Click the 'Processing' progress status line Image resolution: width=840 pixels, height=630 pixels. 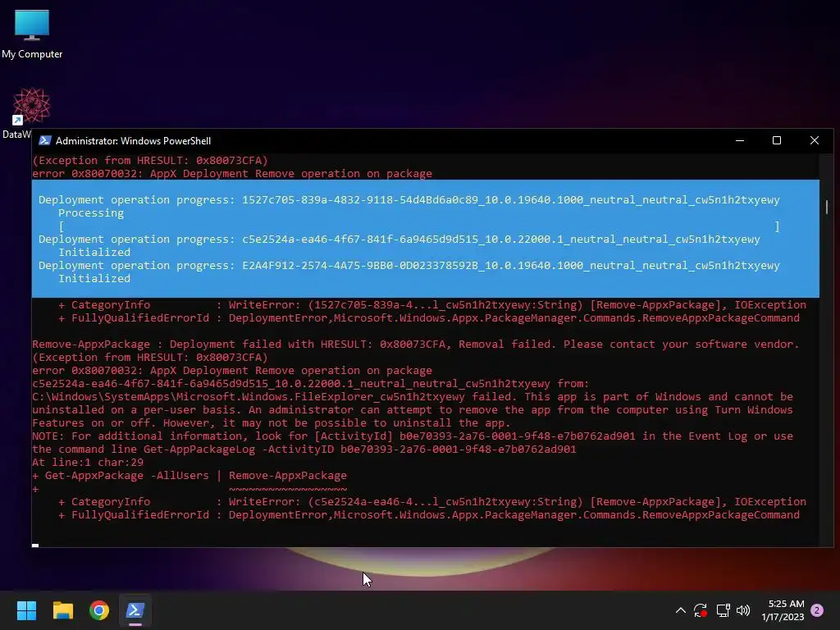coord(91,212)
